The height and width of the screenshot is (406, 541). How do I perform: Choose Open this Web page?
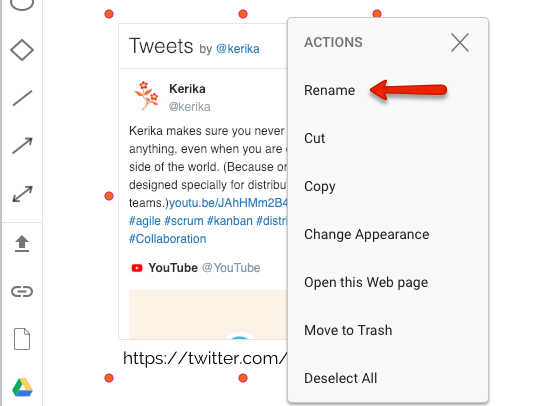tap(366, 283)
